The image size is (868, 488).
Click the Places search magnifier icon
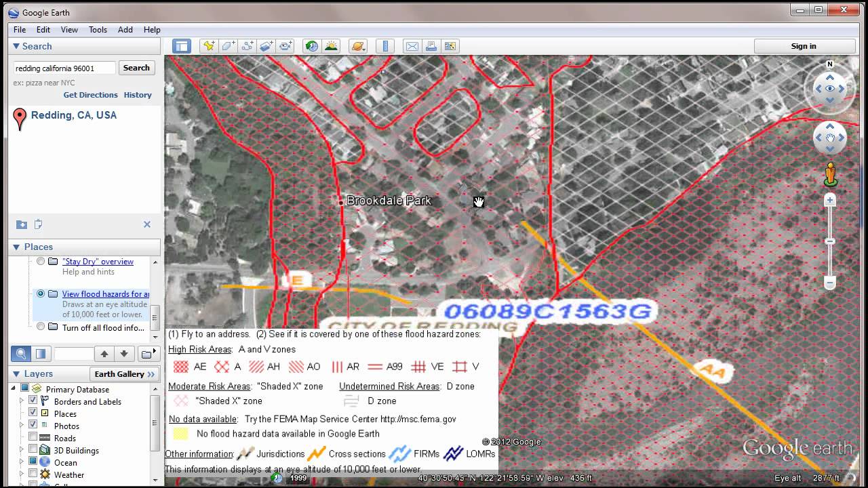coord(21,354)
